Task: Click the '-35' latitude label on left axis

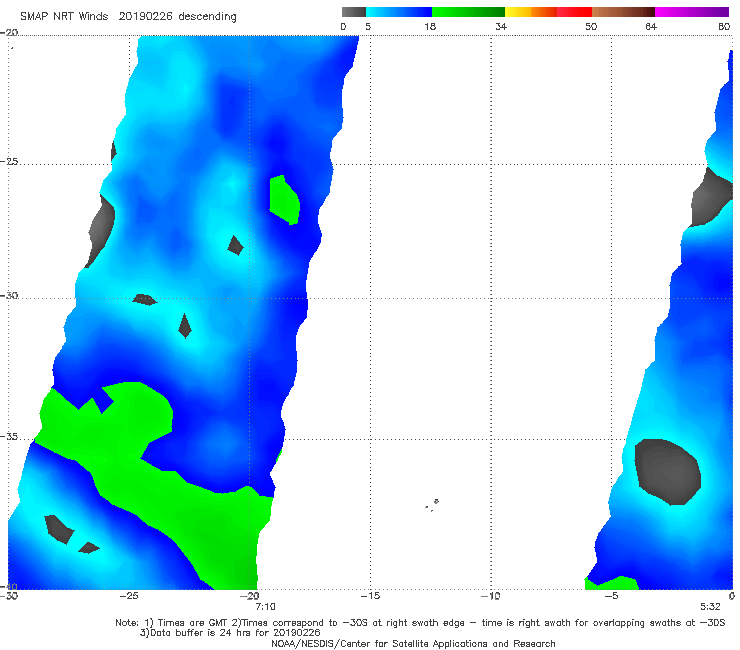Action: (x=9, y=436)
